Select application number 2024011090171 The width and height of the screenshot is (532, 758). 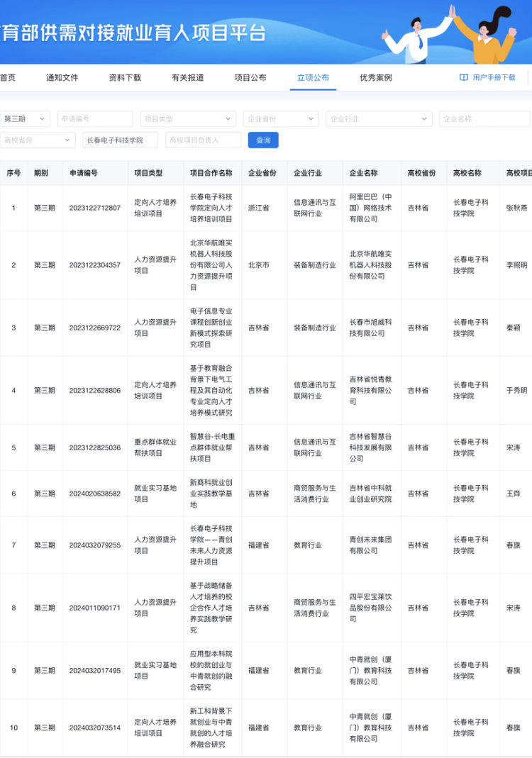pyautogui.click(x=95, y=608)
